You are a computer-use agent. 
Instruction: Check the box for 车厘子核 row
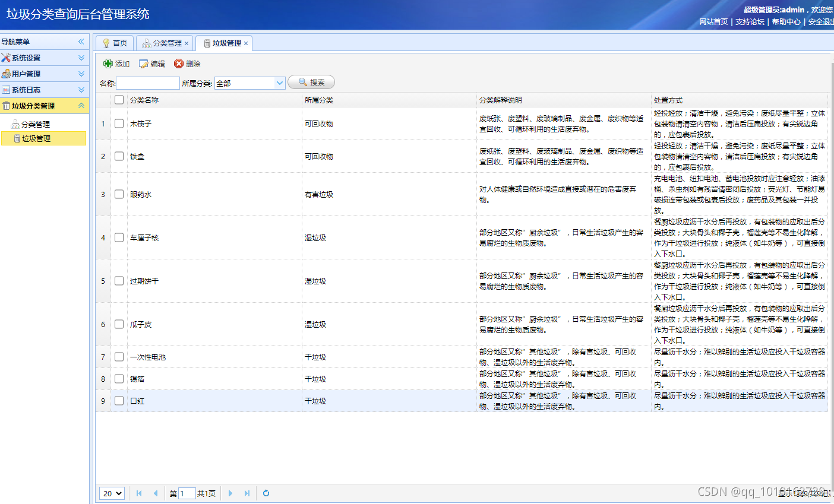pos(119,237)
